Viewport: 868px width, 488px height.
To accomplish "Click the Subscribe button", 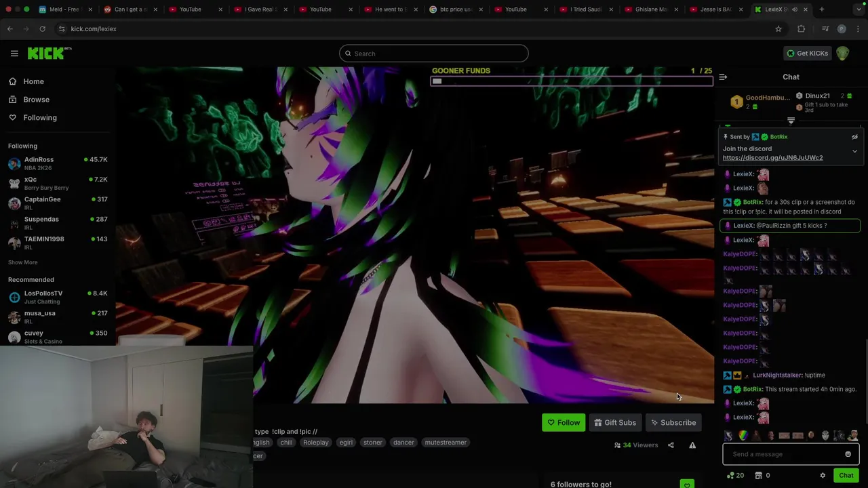I will 673,423.
